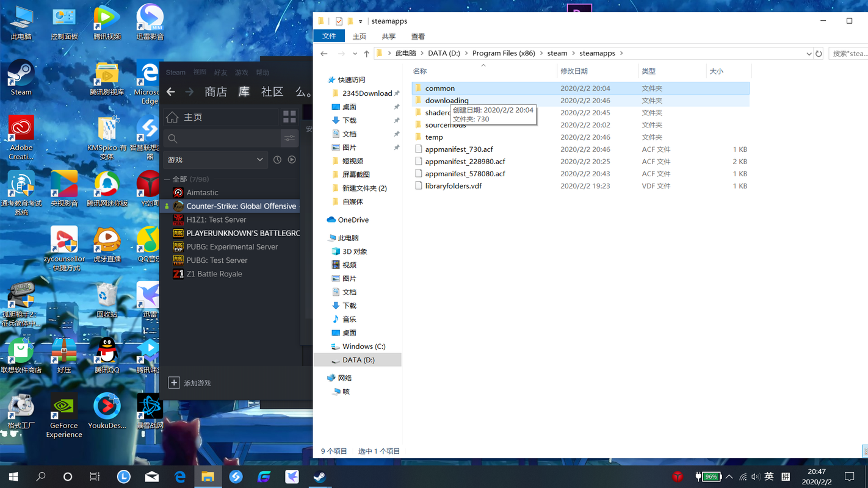
Task: Open the Steam menu in Steam window
Action: (x=176, y=73)
